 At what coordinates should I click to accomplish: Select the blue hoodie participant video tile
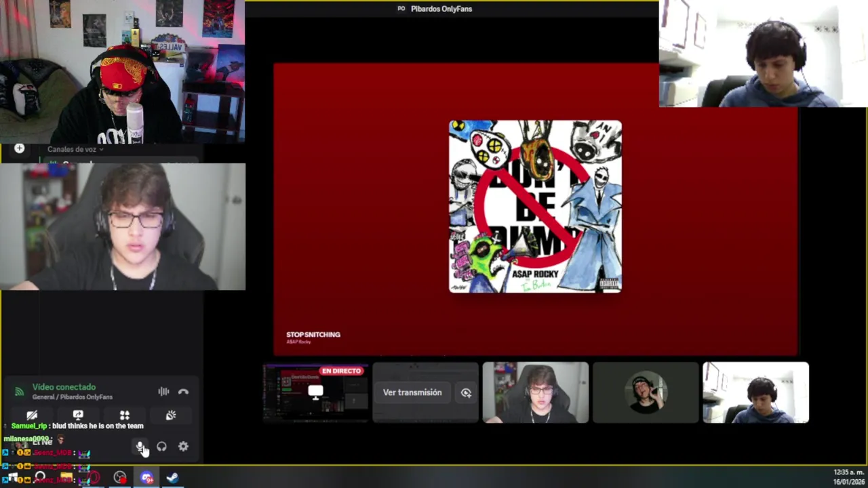755,392
